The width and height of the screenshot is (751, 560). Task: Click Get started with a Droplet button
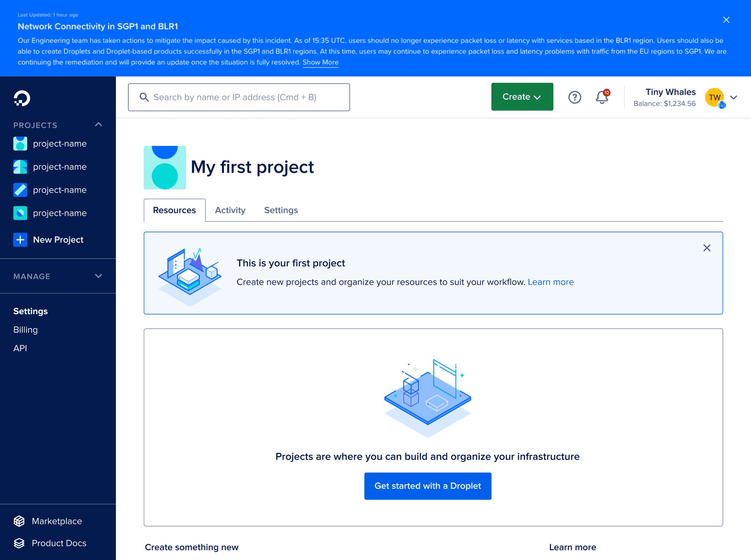(428, 486)
